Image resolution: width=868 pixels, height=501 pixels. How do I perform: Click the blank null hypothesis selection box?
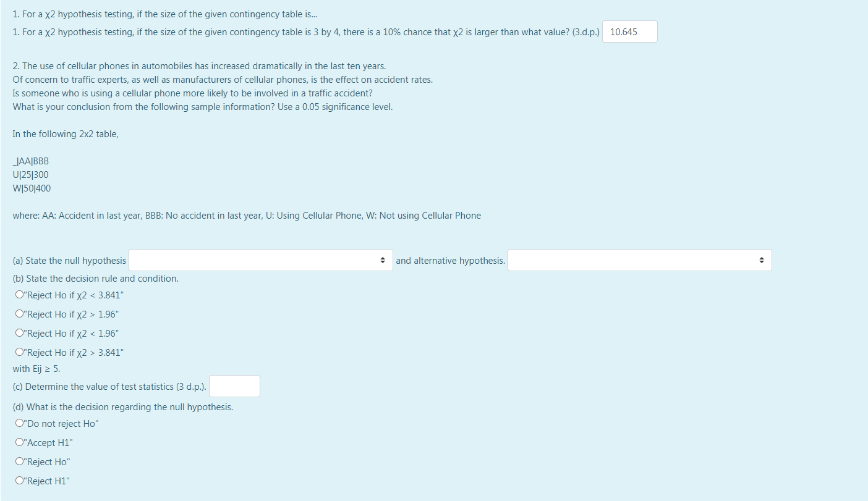[x=260, y=259]
